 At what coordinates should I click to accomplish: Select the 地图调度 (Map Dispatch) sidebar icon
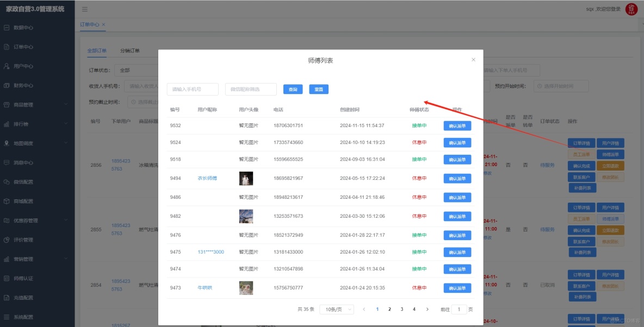pos(24,143)
